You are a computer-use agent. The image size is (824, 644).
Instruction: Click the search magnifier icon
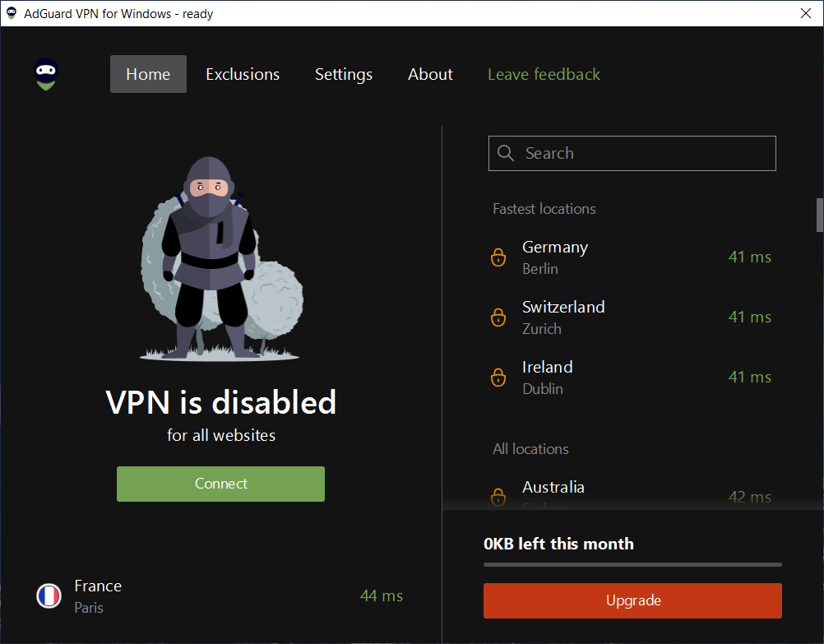click(506, 154)
